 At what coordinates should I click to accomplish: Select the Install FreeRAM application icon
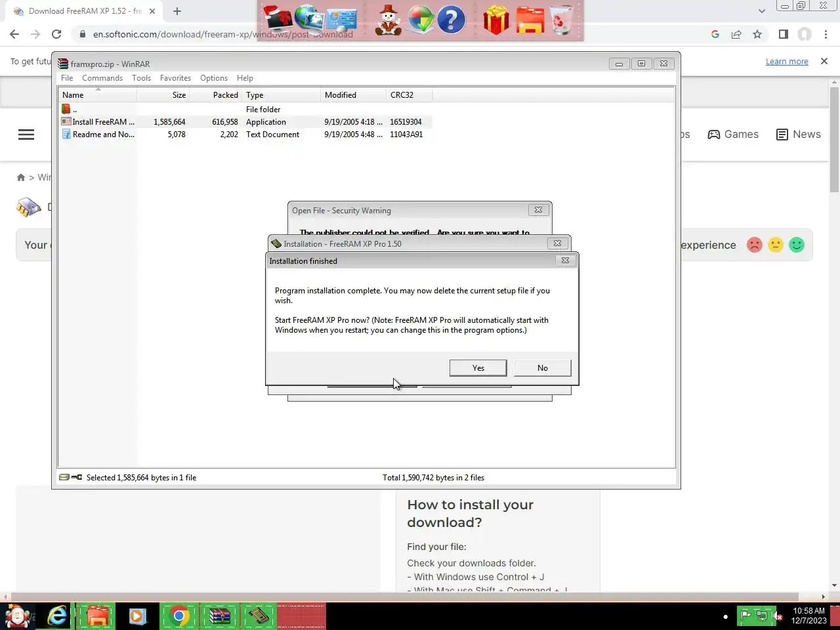click(x=66, y=122)
